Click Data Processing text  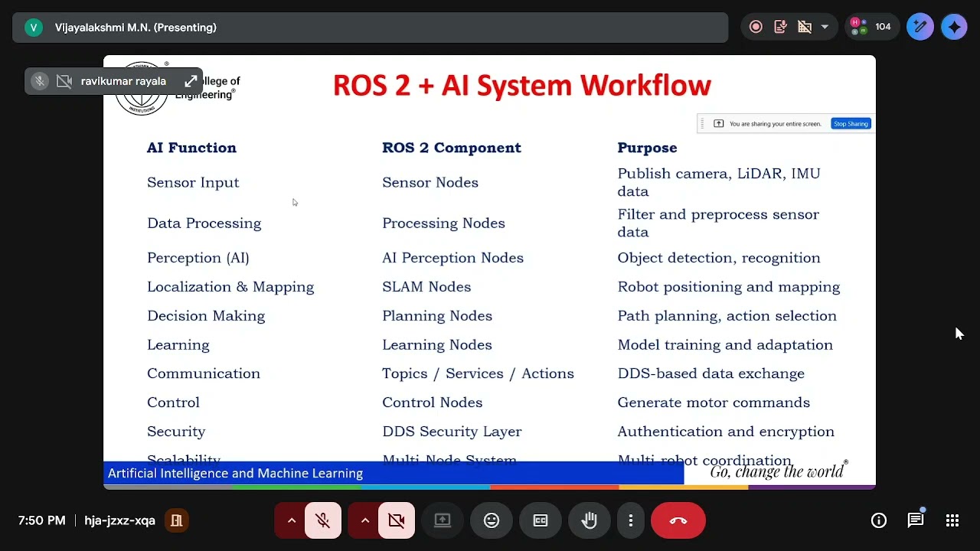pyautogui.click(x=204, y=223)
